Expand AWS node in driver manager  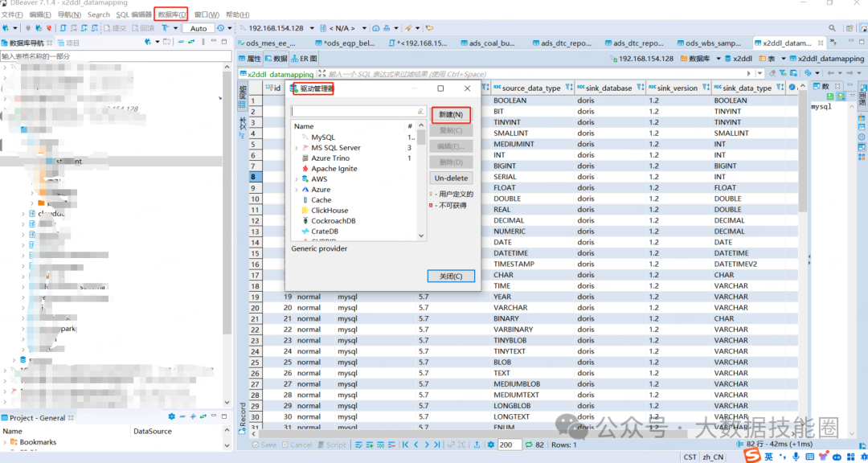(296, 179)
